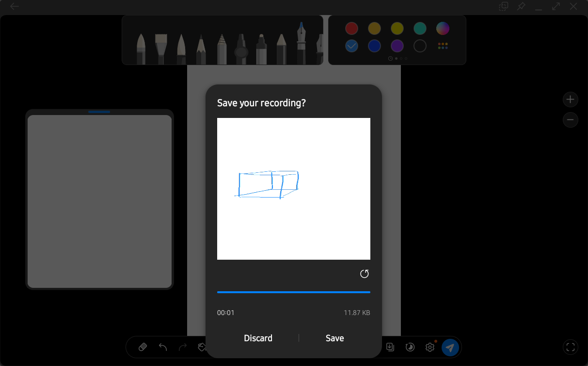588x366 pixels.
Task: Discard the drawing recording
Action: click(x=258, y=338)
